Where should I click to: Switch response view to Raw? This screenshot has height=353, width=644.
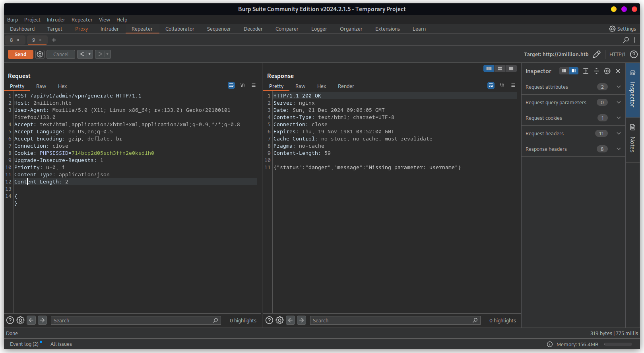point(300,86)
